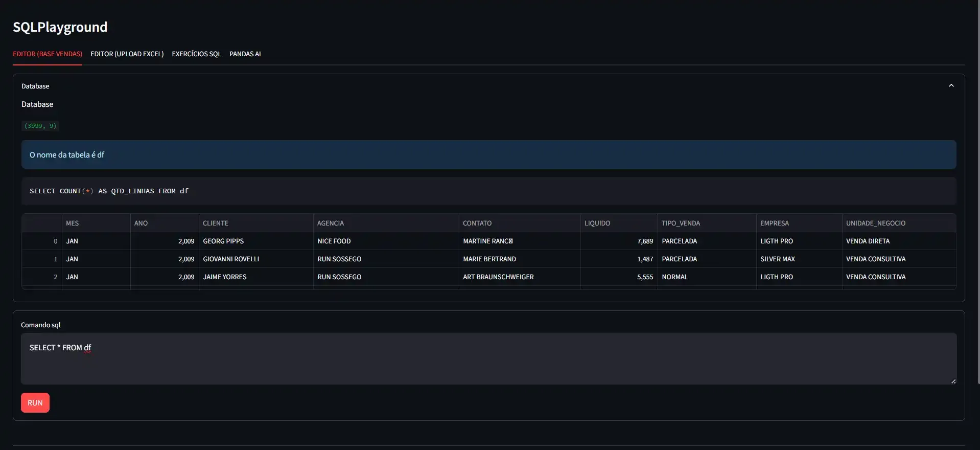Click the CONTATO column header

pyautogui.click(x=520, y=223)
